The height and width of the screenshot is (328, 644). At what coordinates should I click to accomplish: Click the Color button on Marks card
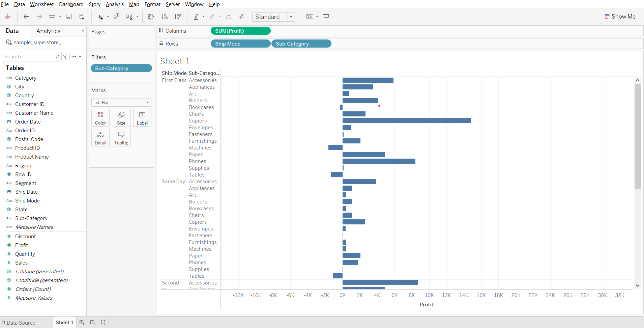[100, 118]
